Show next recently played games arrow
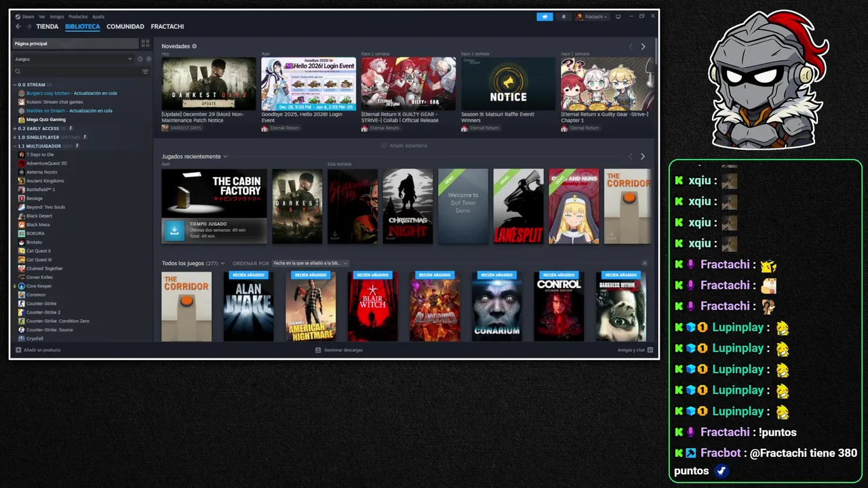 643,156
